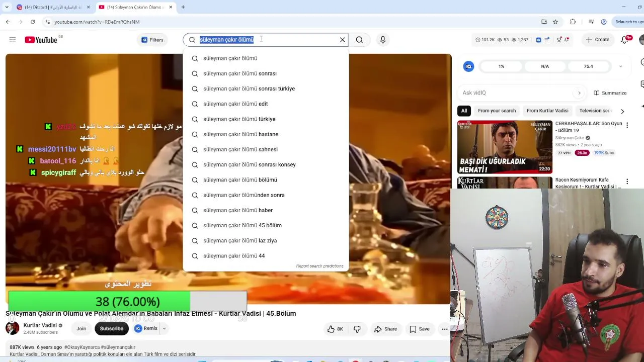
Task: Show more filter chips with the arrow
Action: pos(622,111)
